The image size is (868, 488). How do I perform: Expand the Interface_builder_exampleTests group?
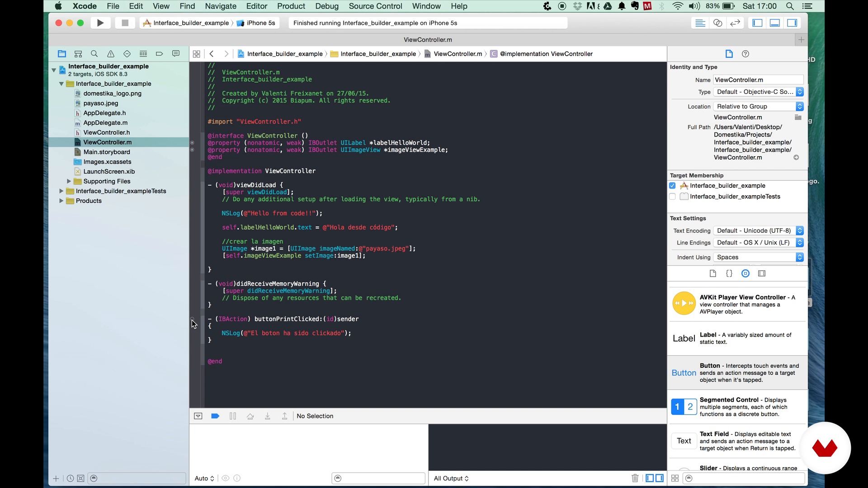pyautogui.click(x=61, y=191)
